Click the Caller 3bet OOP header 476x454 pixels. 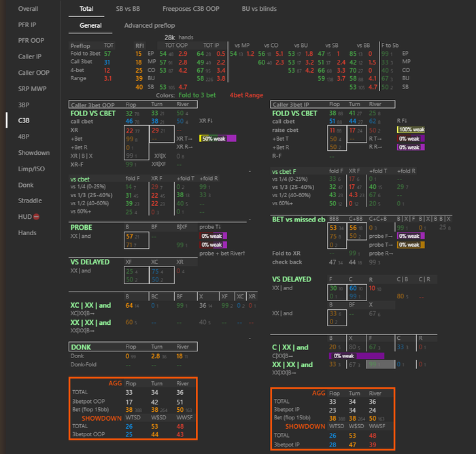tap(133, 105)
